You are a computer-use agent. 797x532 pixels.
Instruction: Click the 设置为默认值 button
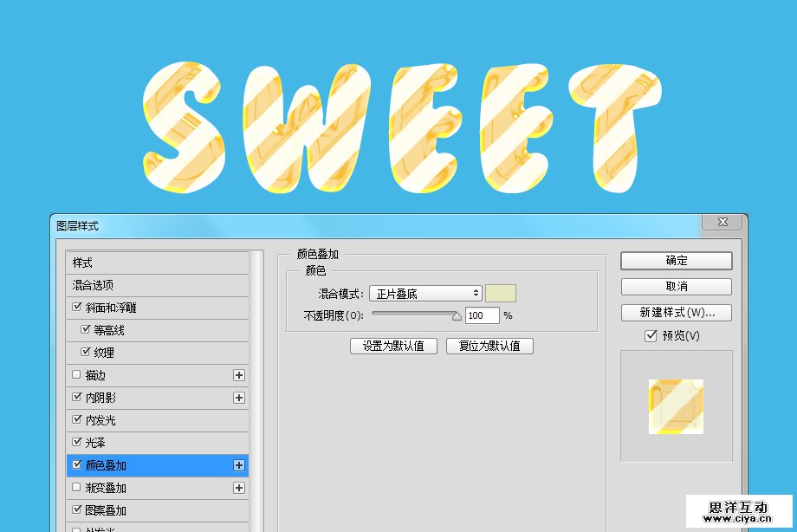tap(393, 346)
